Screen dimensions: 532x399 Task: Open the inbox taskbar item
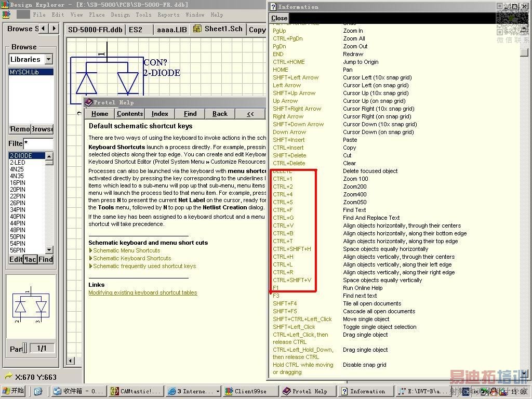pos(79,391)
